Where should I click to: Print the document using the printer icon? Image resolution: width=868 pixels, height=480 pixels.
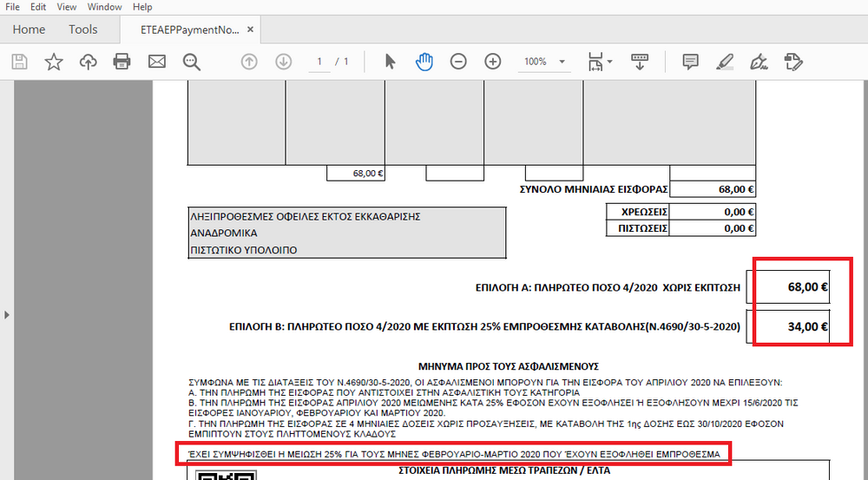(122, 62)
